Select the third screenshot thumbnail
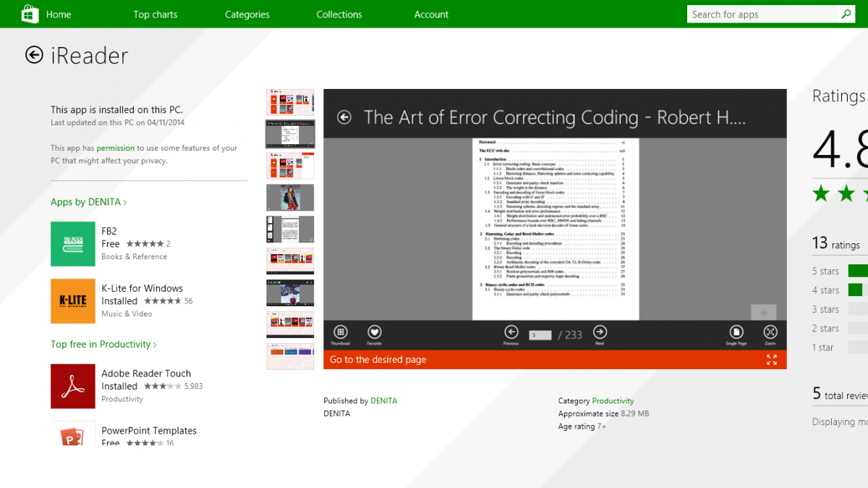The image size is (868, 488). point(290,166)
